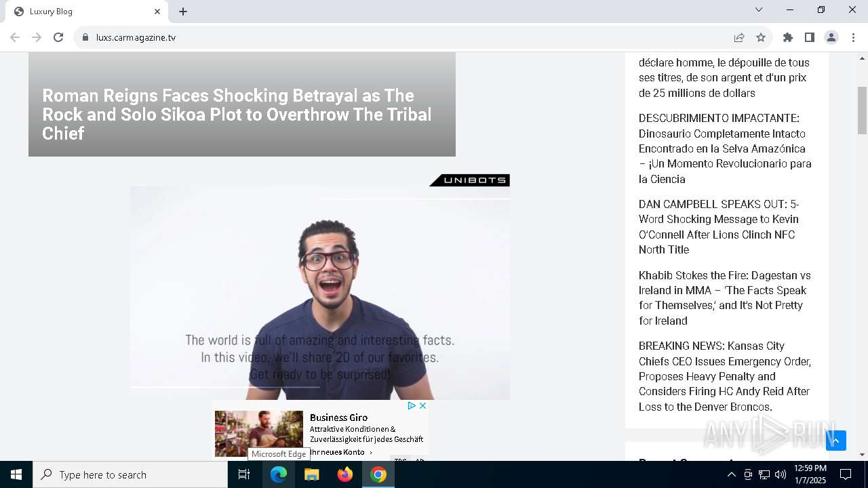Open Firefox from the taskbar
The height and width of the screenshot is (488, 868).
tap(345, 474)
